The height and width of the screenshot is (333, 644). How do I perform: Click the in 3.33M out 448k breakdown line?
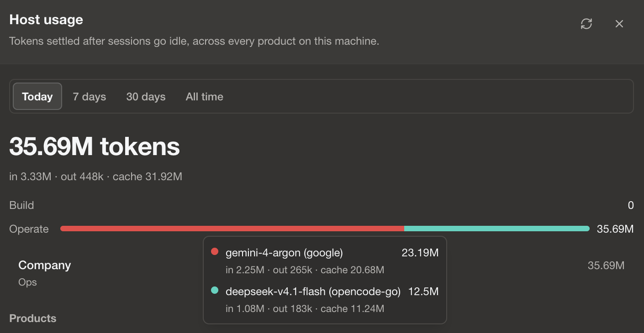coord(95,177)
